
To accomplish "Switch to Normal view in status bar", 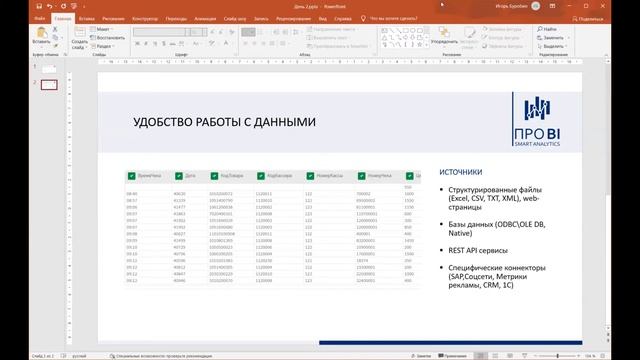I will (x=481, y=356).
